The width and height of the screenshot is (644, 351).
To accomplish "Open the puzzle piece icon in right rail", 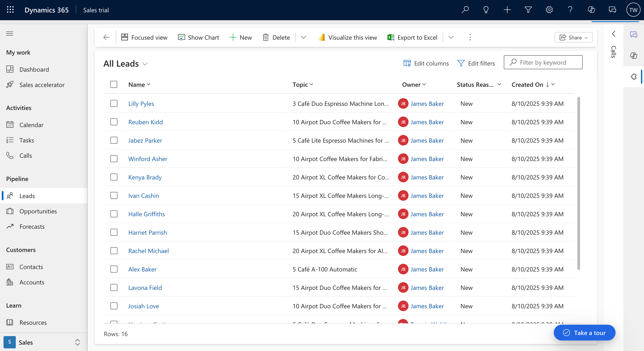I will [x=633, y=77].
